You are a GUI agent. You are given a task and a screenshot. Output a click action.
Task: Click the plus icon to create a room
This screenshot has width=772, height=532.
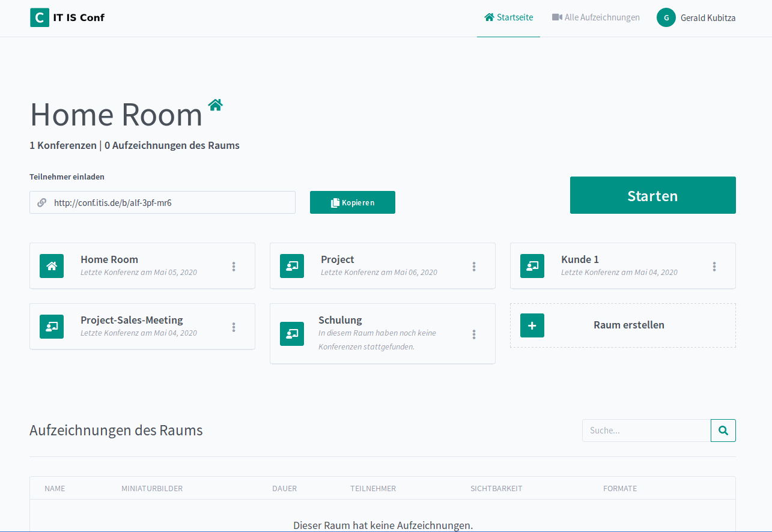532,325
